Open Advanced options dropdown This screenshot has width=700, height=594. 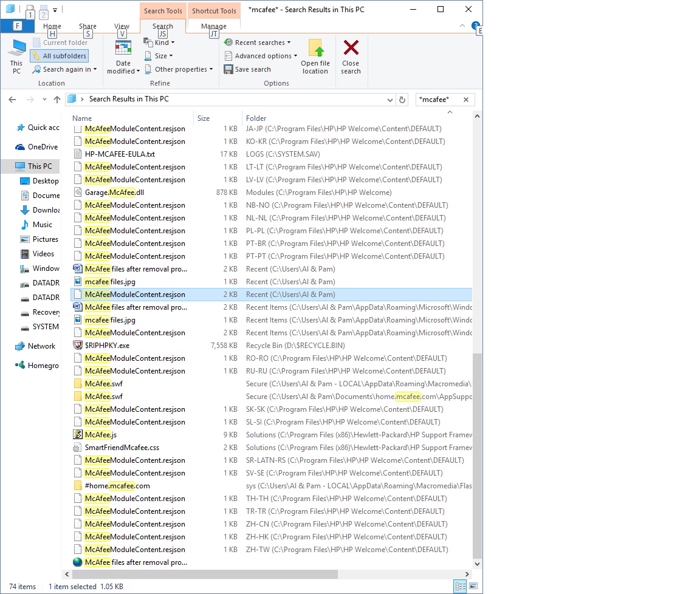pos(261,56)
